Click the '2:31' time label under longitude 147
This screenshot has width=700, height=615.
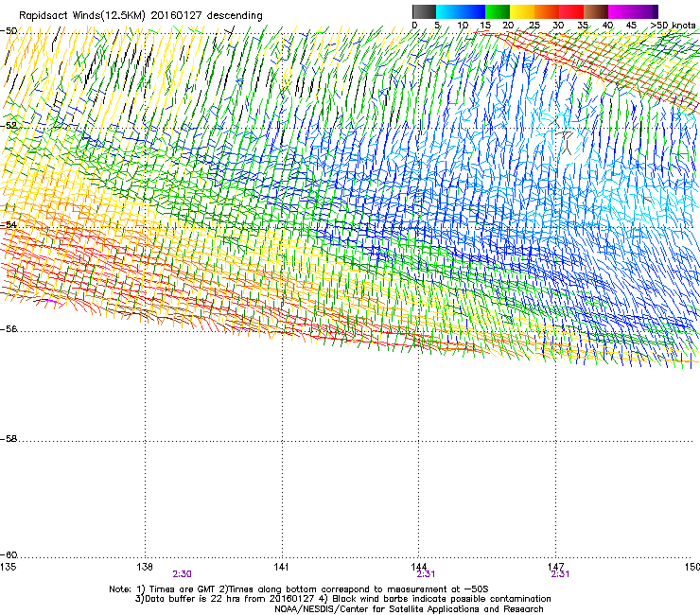(560, 574)
